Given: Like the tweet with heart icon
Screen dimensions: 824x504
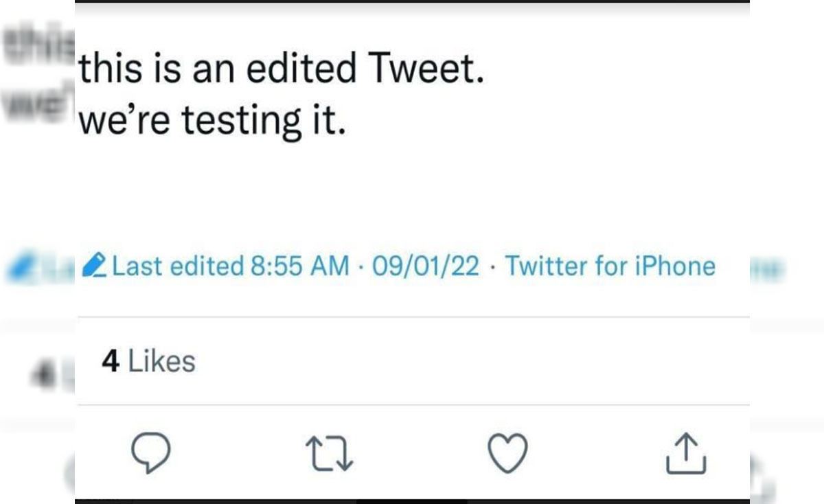Looking at the screenshot, I should pyautogui.click(x=507, y=454).
